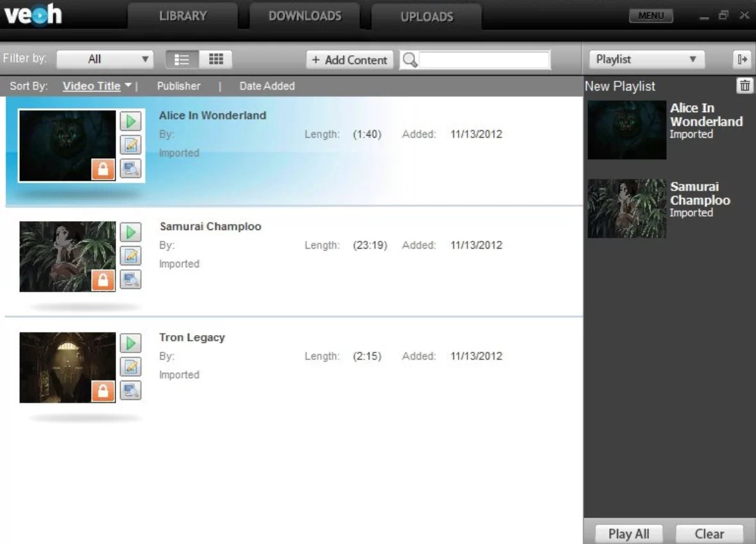This screenshot has height=544, width=756.
Task: Minimize the Veoh window
Action: click(x=704, y=17)
